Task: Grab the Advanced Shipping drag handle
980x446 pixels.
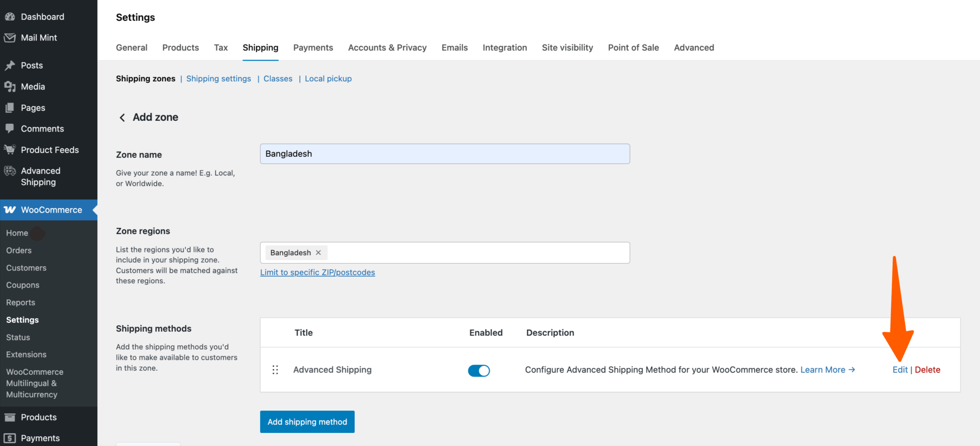Action: pos(275,370)
